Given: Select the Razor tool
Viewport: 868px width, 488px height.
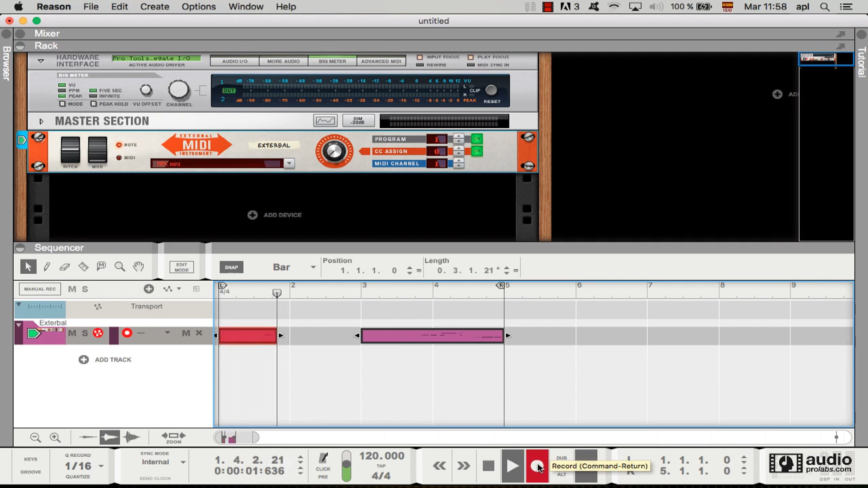Looking at the screenshot, I should click(83, 267).
